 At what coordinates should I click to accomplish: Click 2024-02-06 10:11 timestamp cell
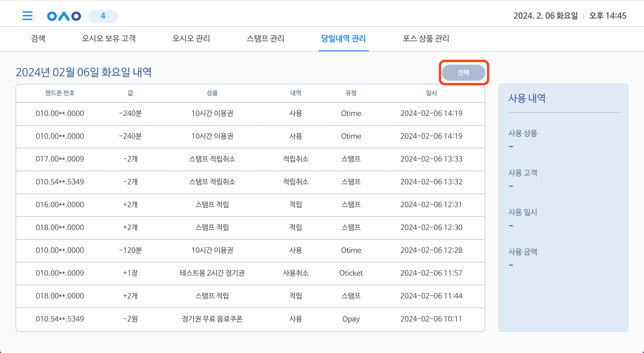click(431, 319)
